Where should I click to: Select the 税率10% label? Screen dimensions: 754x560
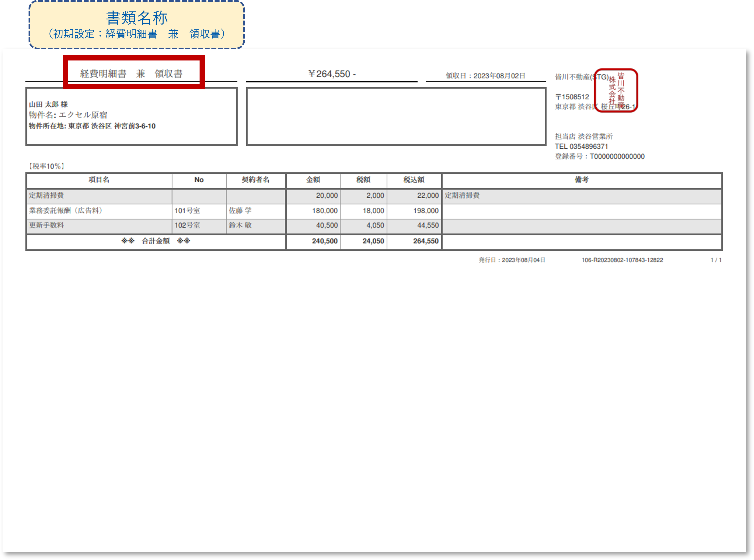(x=47, y=166)
